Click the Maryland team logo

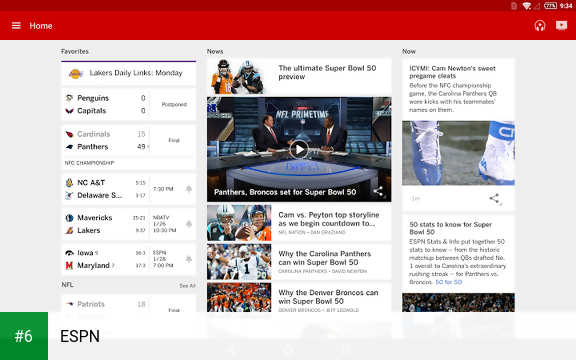(69, 265)
